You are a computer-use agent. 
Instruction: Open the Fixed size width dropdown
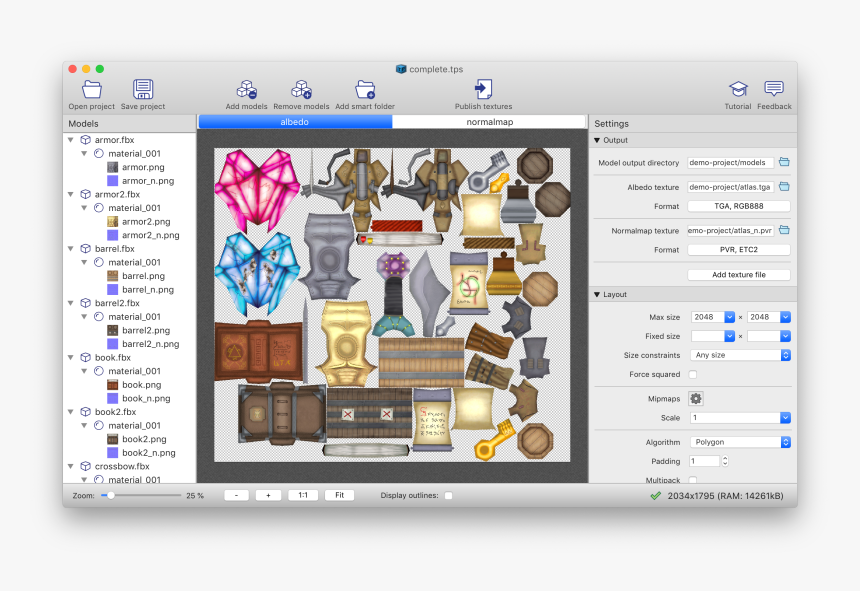(x=729, y=336)
